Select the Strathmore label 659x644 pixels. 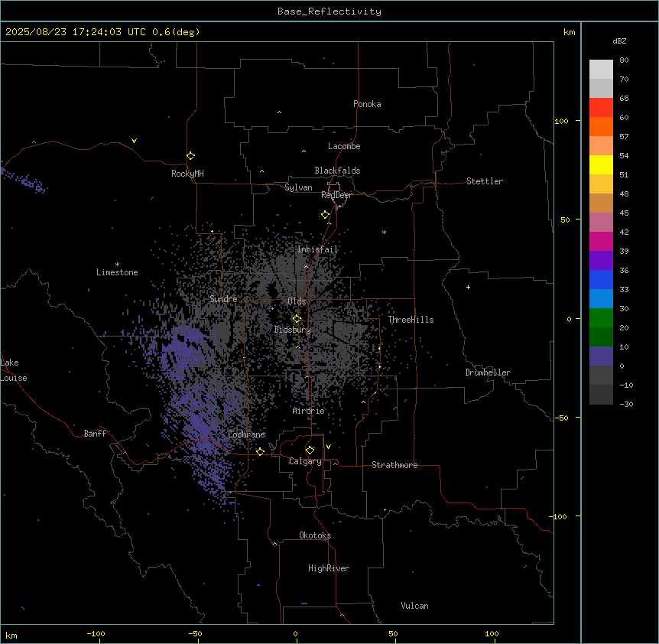[x=394, y=465]
